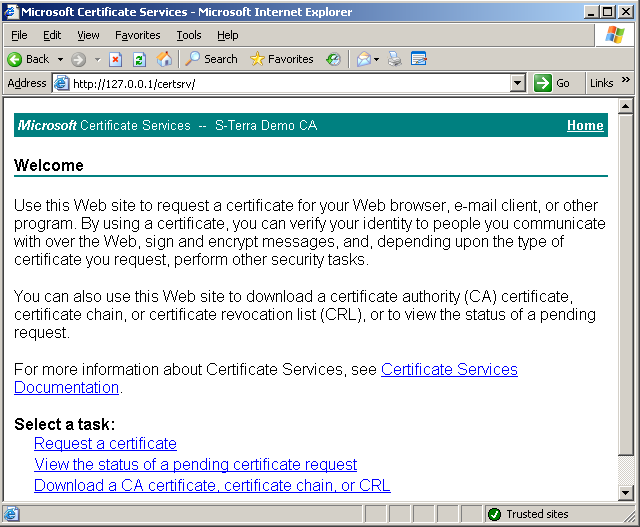Click in the Address URL field
The image size is (640, 527).
[290, 84]
